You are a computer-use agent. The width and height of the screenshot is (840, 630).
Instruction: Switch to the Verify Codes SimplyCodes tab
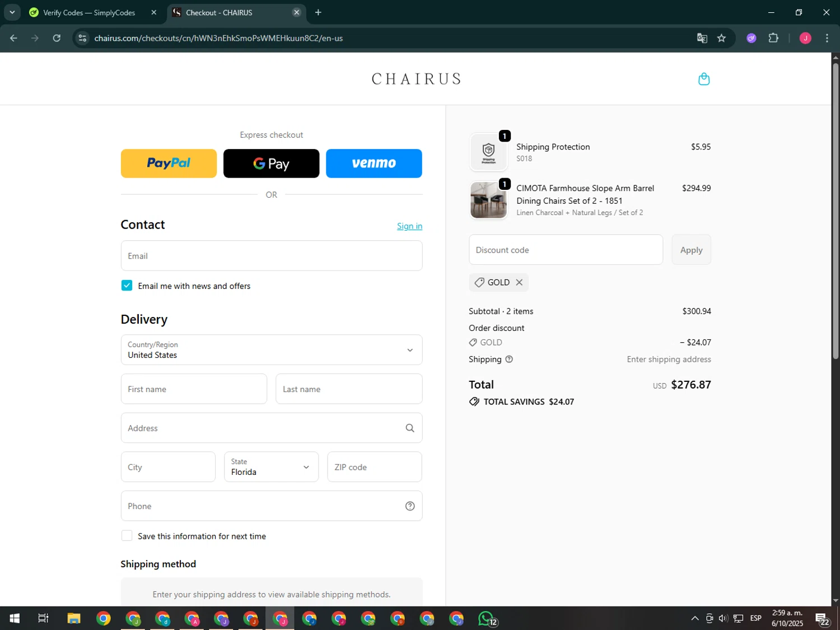click(89, 12)
